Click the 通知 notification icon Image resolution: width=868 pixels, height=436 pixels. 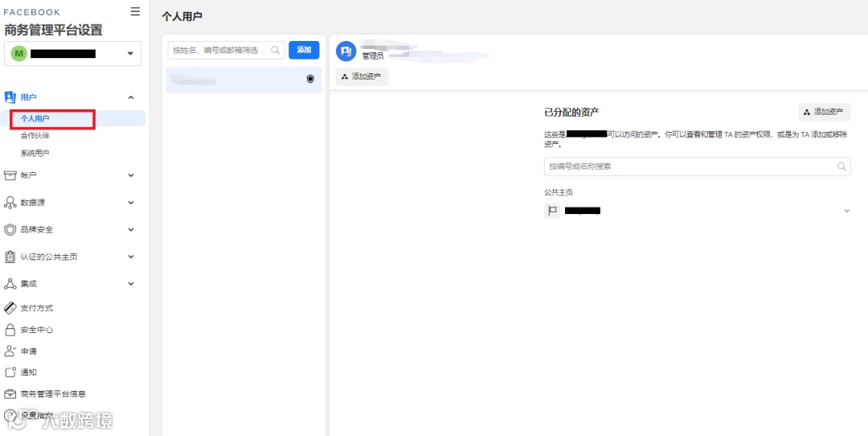coord(10,372)
